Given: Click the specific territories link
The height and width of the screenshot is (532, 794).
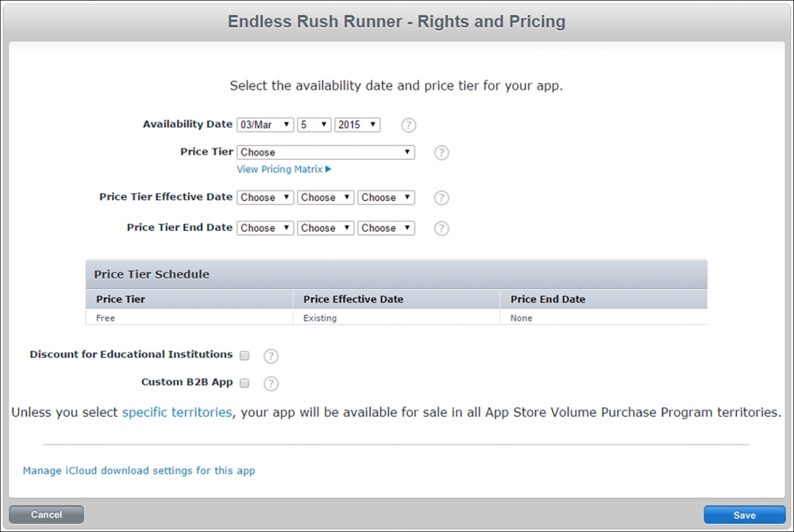Looking at the screenshot, I should [x=176, y=412].
